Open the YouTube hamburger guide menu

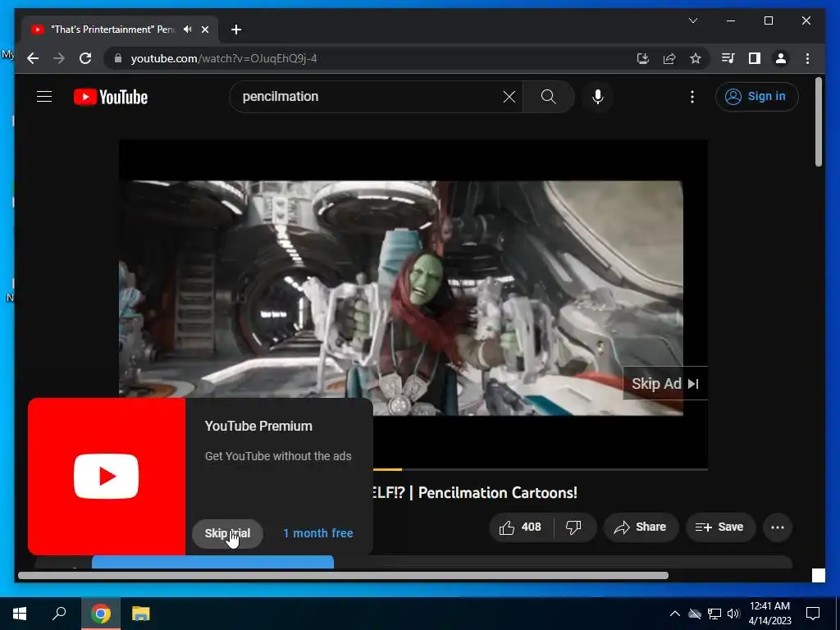[x=44, y=97]
